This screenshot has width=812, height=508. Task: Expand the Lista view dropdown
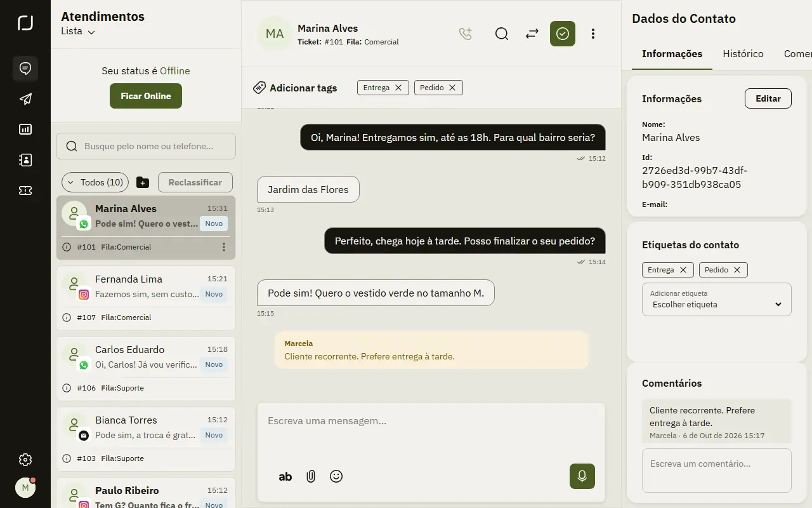(x=78, y=31)
